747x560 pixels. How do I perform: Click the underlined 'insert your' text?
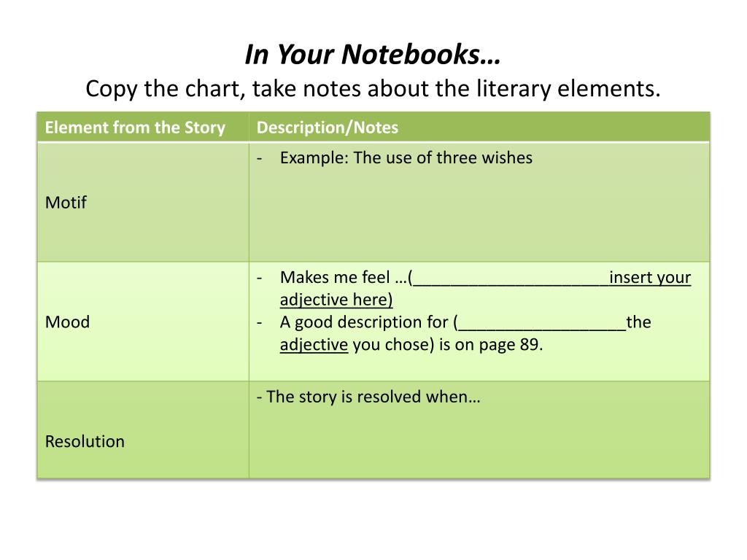click(650, 277)
